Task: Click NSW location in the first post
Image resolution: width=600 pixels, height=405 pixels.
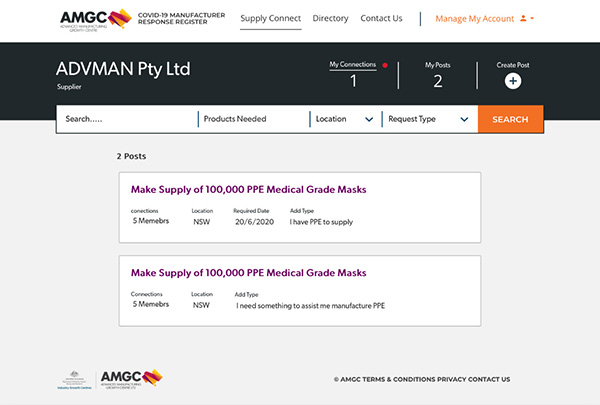Action: pyautogui.click(x=202, y=222)
